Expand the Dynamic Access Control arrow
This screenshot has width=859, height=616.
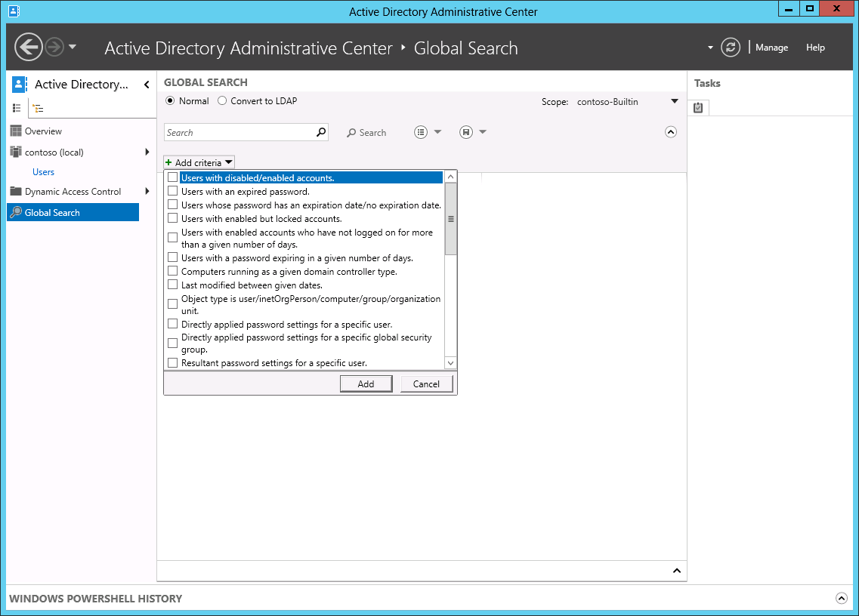[147, 191]
